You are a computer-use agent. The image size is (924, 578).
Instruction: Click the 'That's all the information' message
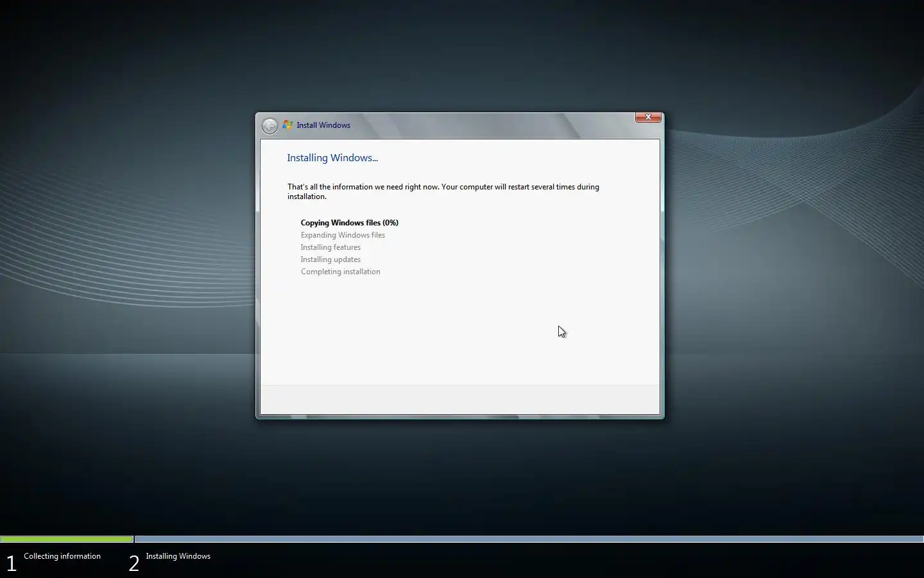tap(443, 191)
